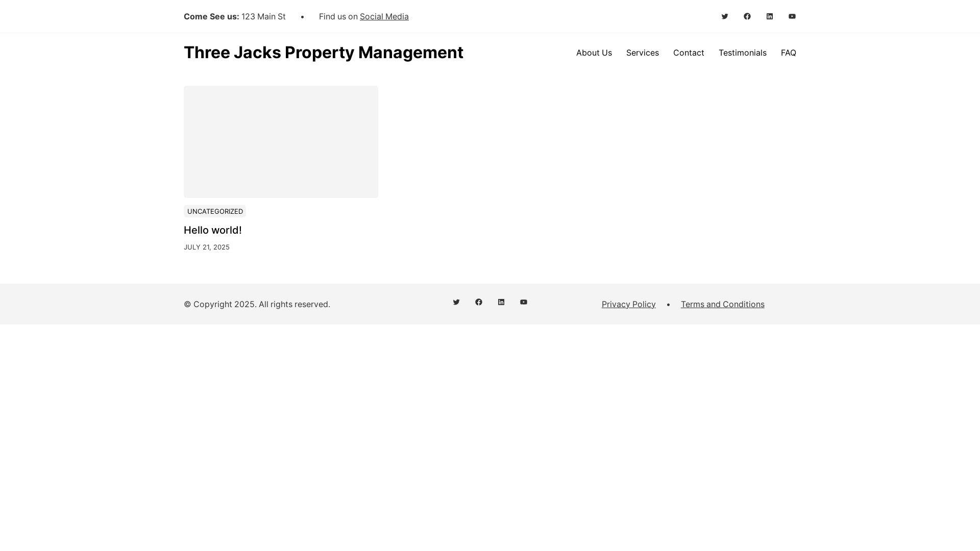Open the Contact menu link
The height and width of the screenshot is (551, 980).
(689, 53)
